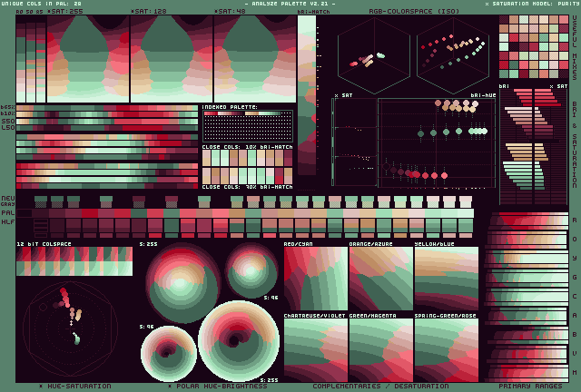
Task: Select the '*SAT: 48' heading
Action: (x=230, y=12)
